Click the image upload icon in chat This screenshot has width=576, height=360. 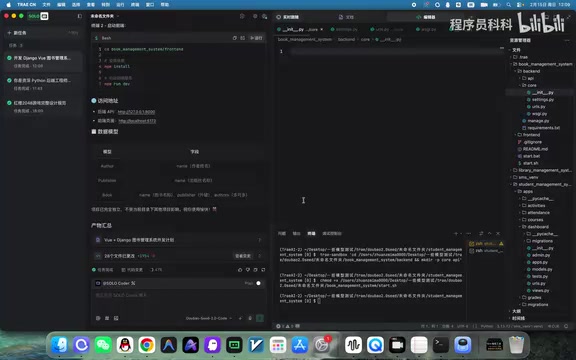tap(116, 318)
